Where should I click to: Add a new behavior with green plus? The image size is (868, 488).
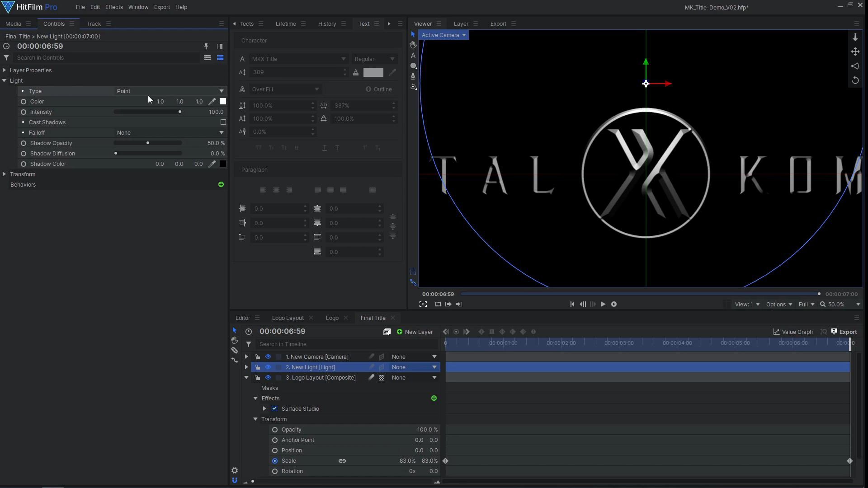(221, 184)
